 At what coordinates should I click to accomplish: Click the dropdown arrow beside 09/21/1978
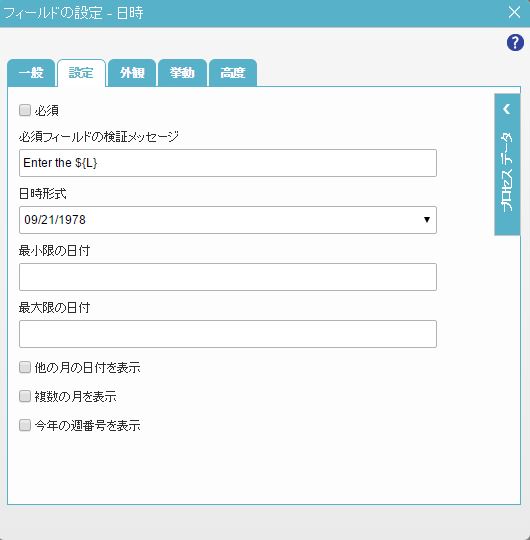click(427, 220)
